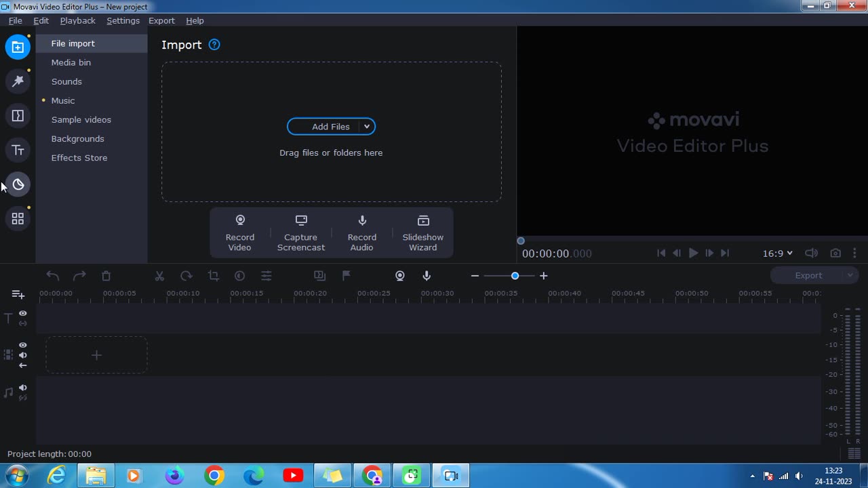868x488 pixels.
Task: Open the Transitions panel icon
Action: point(18,116)
